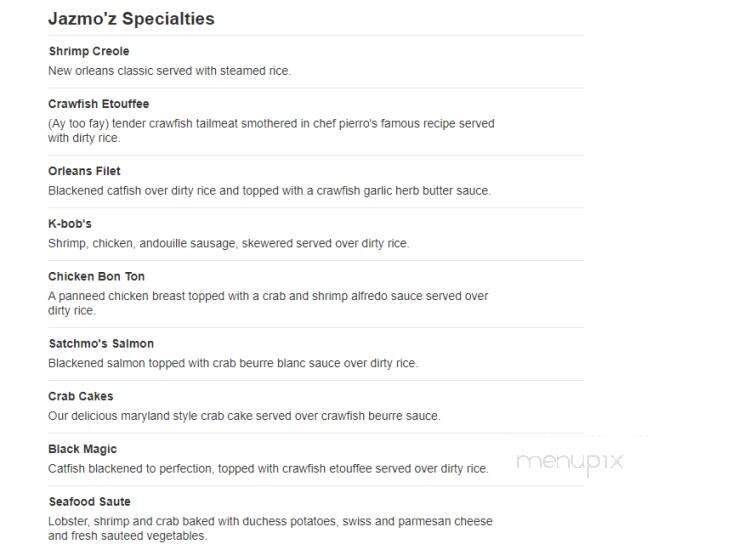This screenshot has width=749, height=544.
Task: Click the Shrimp Creole description text
Action: (x=170, y=71)
